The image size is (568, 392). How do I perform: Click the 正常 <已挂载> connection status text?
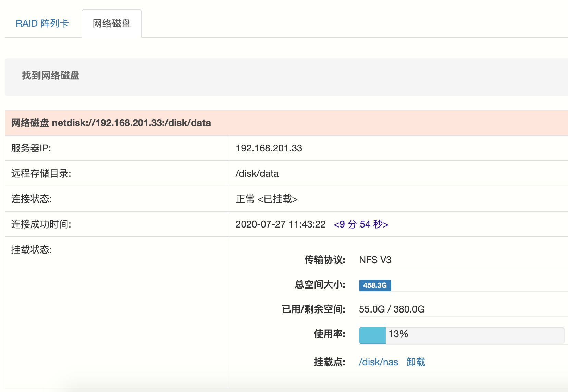[267, 199]
